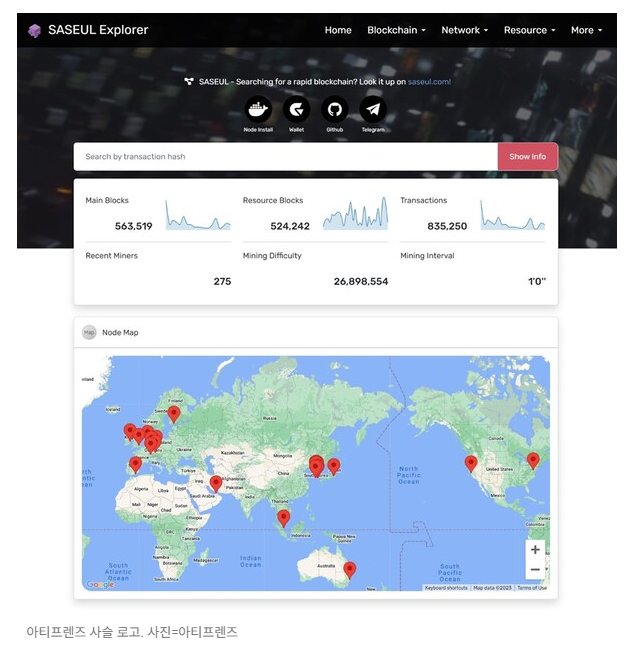The height and width of the screenshot is (652, 635).
Task: Click the Show Info button
Action: [528, 157]
